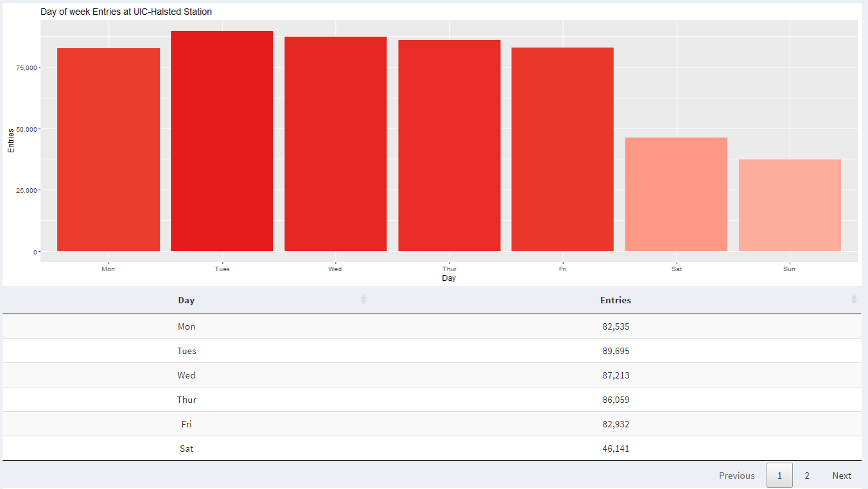The height and width of the screenshot is (489, 868).
Task: Click the Tues cell in table
Action: point(187,351)
